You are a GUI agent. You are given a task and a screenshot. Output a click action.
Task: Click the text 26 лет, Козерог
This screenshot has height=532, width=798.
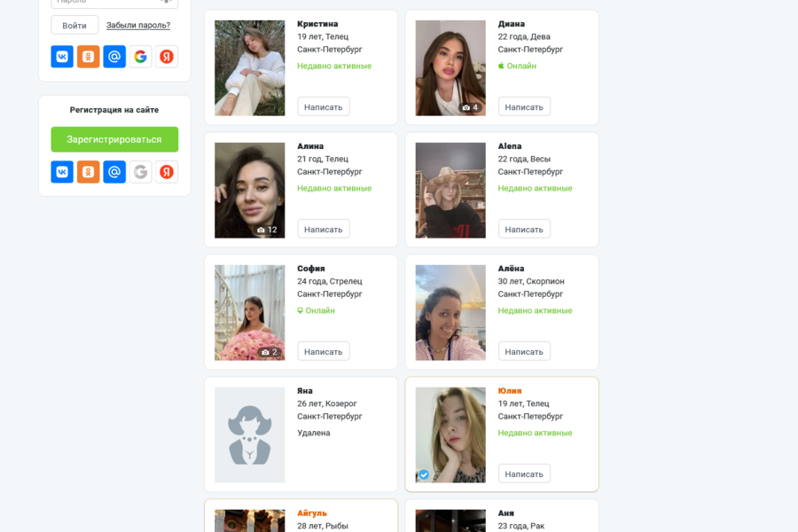(x=327, y=403)
